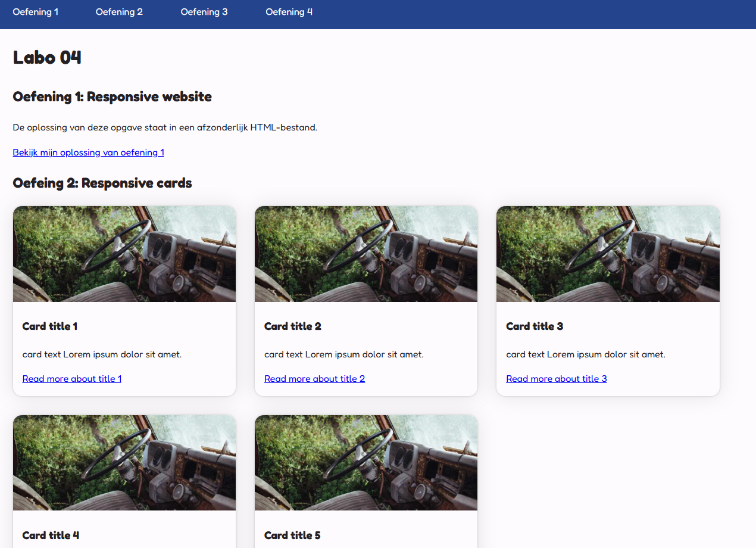
Task: Select the image on card 2
Action: (x=366, y=254)
